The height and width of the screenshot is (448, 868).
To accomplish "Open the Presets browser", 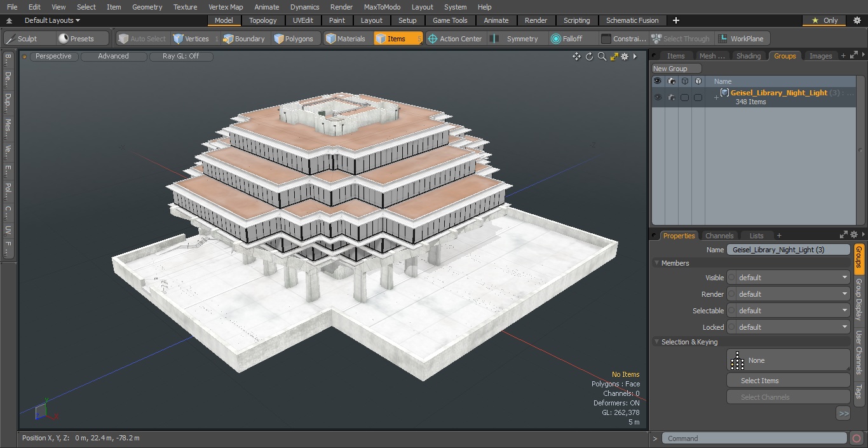I will 83,39.
